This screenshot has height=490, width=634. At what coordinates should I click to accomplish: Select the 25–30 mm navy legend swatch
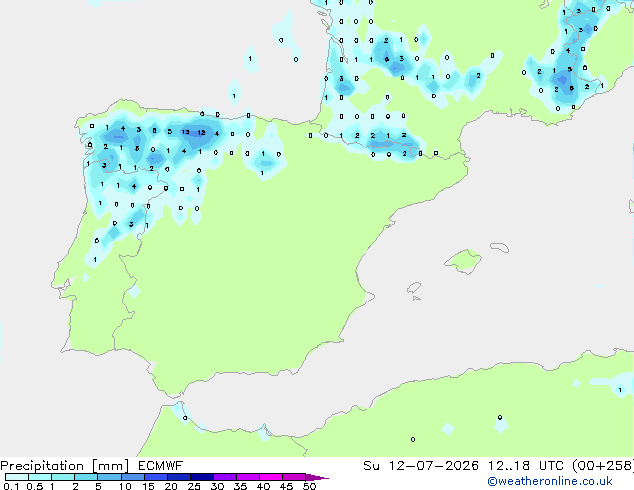201,477
